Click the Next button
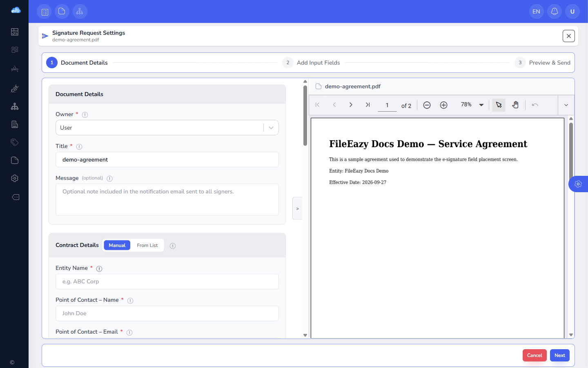 point(560,355)
